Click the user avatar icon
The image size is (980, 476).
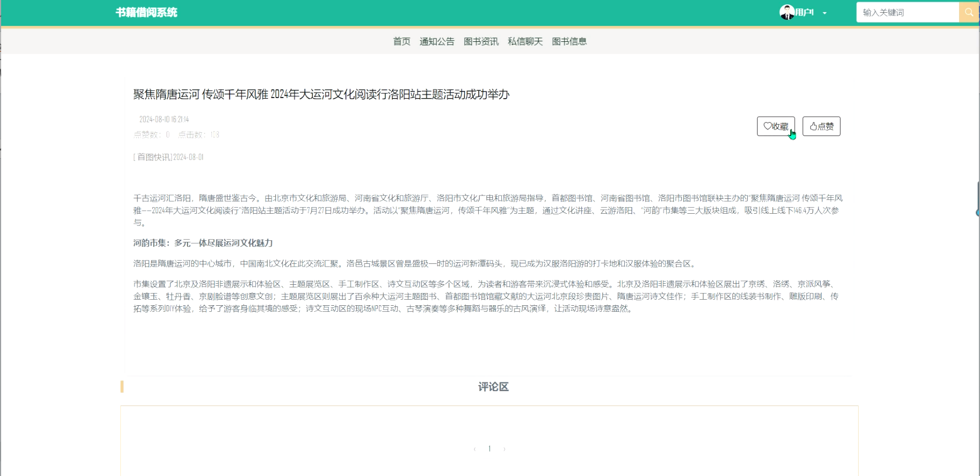tap(787, 12)
